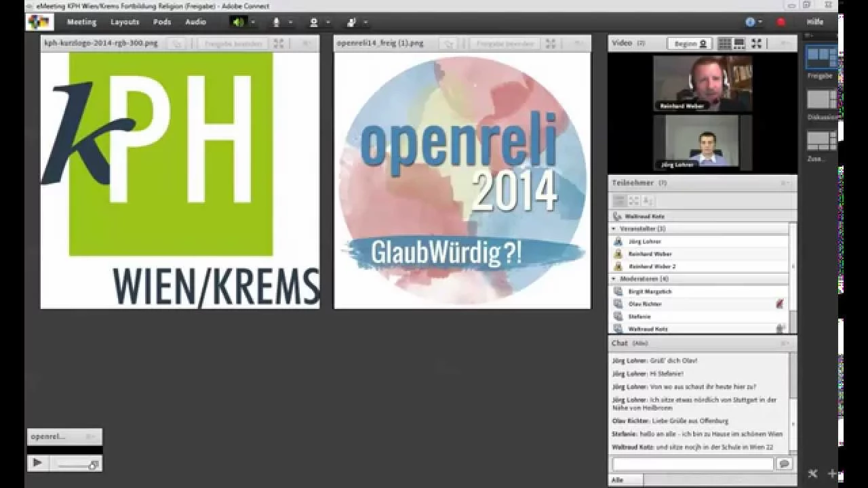Select Reinhard Weber's video feed
The image size is (868, 488).
(703, 83)
